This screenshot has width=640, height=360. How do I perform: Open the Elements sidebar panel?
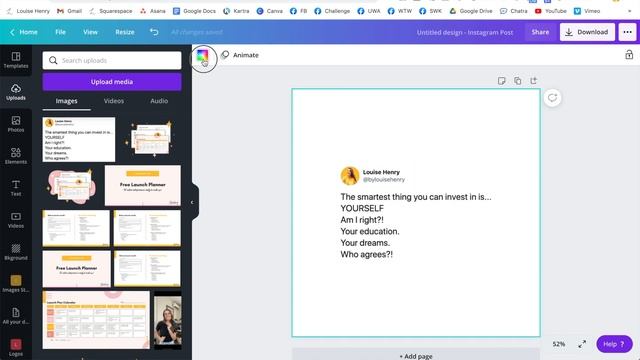click(x=16, y=156)
